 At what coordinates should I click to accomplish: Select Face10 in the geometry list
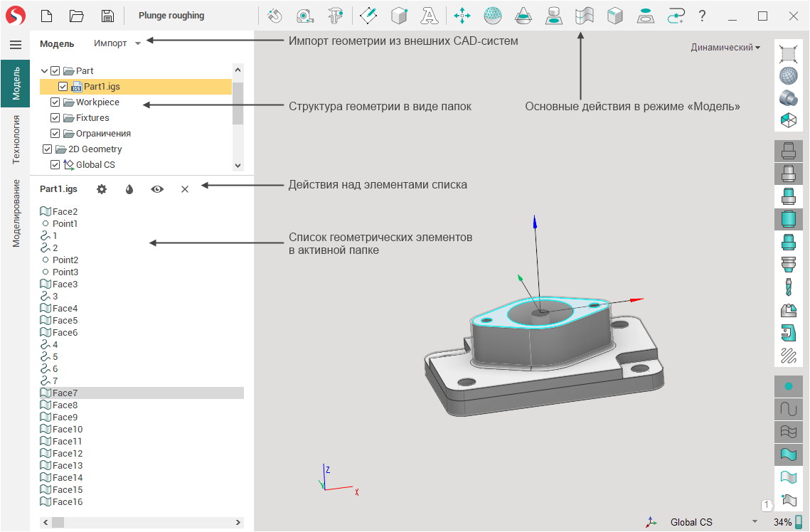[x=67, y=430]
